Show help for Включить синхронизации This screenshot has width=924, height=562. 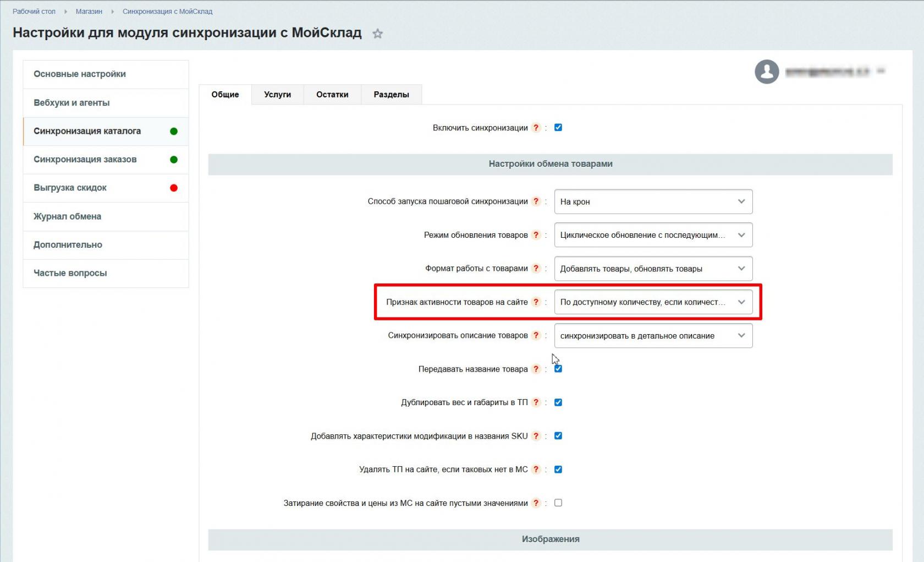(x=536, y=128)
